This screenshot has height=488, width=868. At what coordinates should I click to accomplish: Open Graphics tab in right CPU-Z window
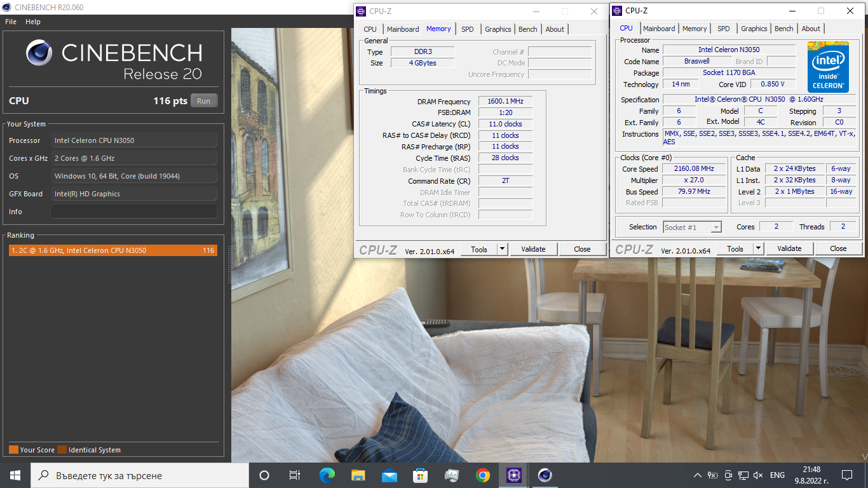[x=754, y=29]
